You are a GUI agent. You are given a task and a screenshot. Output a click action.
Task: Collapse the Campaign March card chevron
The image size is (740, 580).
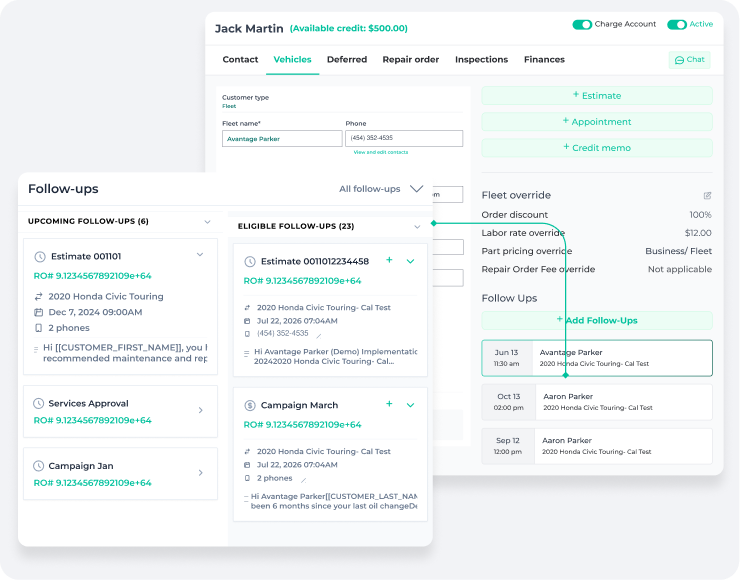(x=411, y=405)
